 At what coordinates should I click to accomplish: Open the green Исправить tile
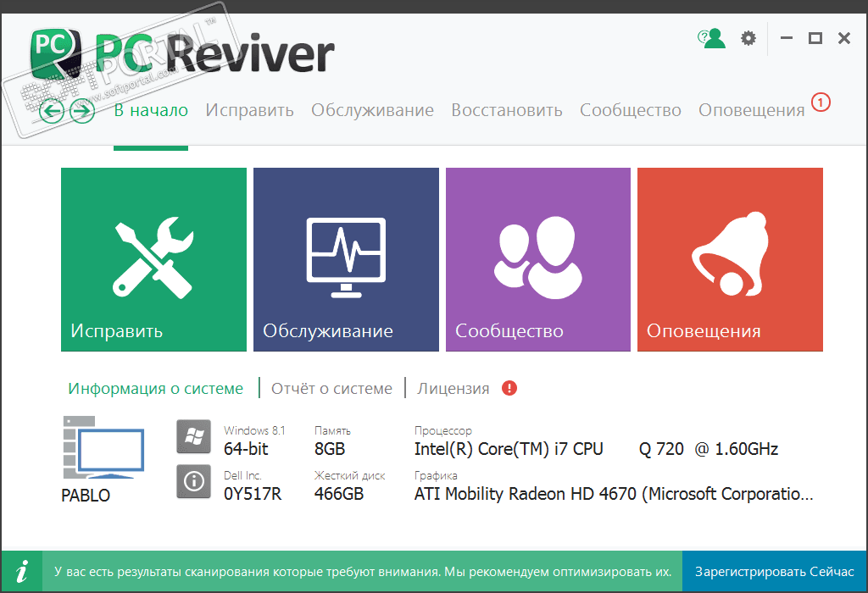click(154, 259)
